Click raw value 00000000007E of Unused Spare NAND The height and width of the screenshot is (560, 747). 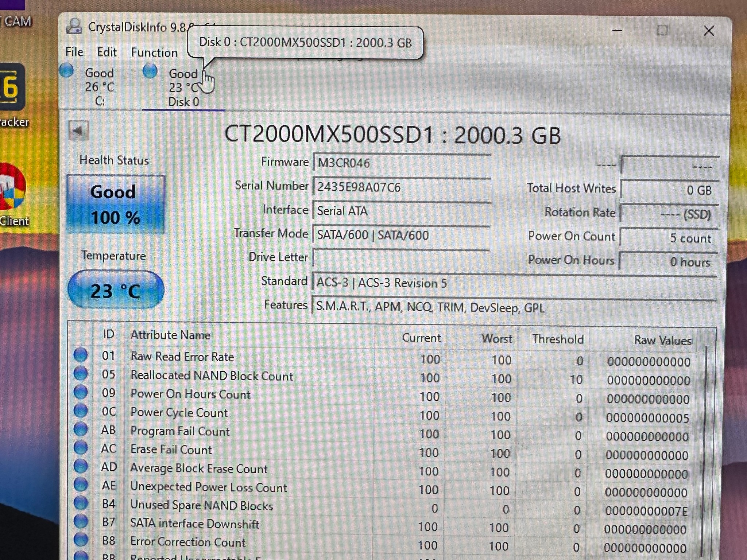(x=646, y=511)
